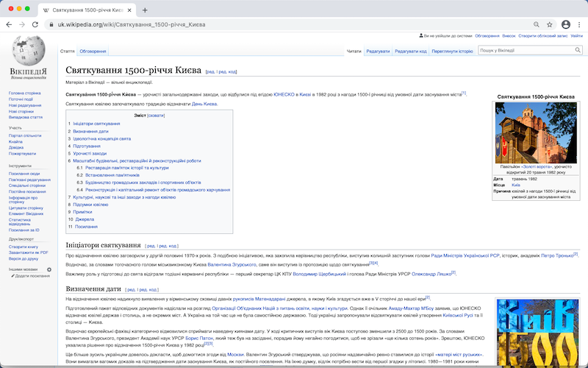Jump to contents item Визначення дати
The height and width of the screenshot is (368, 588).
[90, 131]
